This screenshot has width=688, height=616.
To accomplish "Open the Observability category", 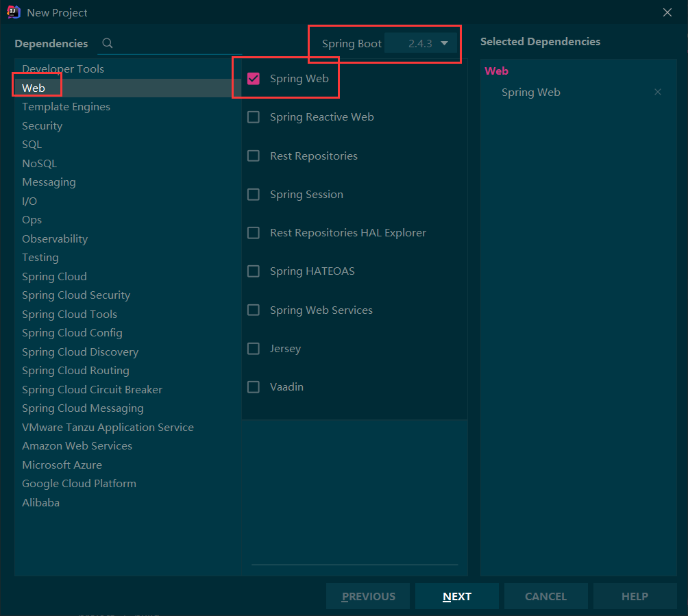I will pyautogui.click(x=127, y=238).
